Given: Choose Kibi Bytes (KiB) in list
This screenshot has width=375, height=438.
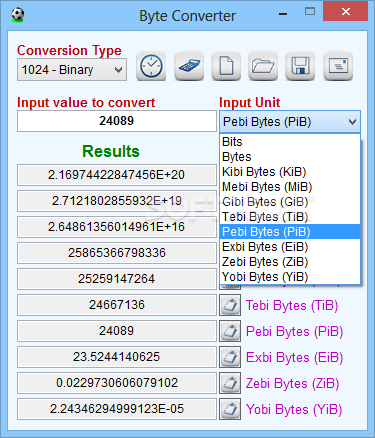Looking at the screenshot, I should [x=290, y=172].
